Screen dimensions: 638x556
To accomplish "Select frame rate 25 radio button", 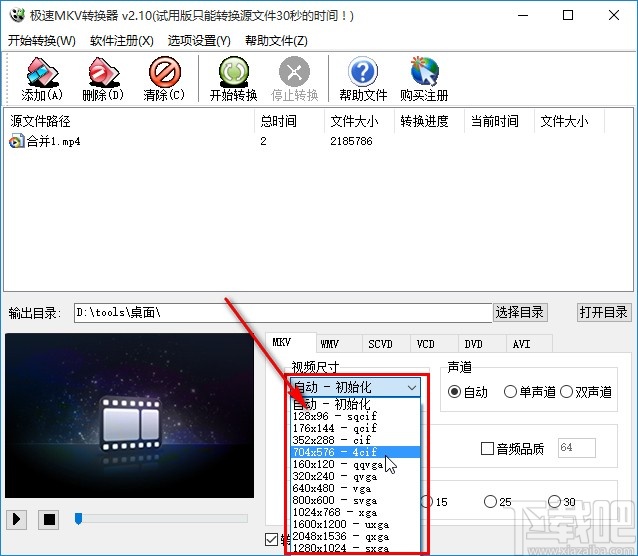I will 490,501.
